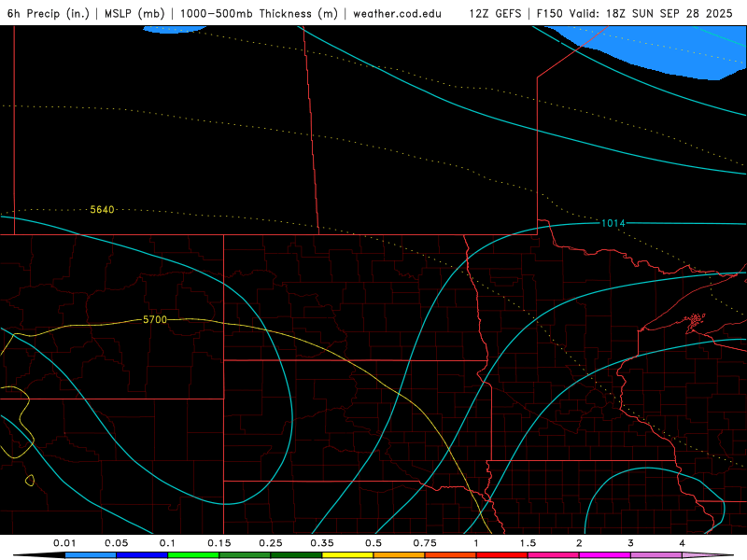
Task: Click the 5640 thickness contour label
Action: click(102, 209)
